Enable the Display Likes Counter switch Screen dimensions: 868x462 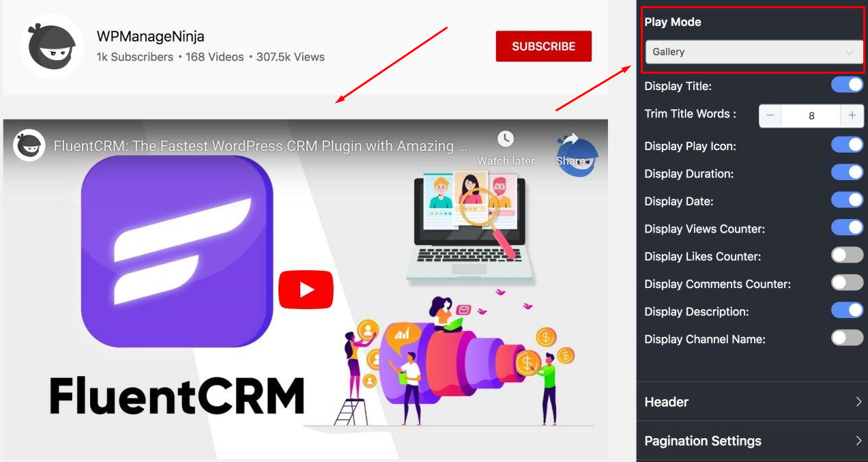[847, 255]
